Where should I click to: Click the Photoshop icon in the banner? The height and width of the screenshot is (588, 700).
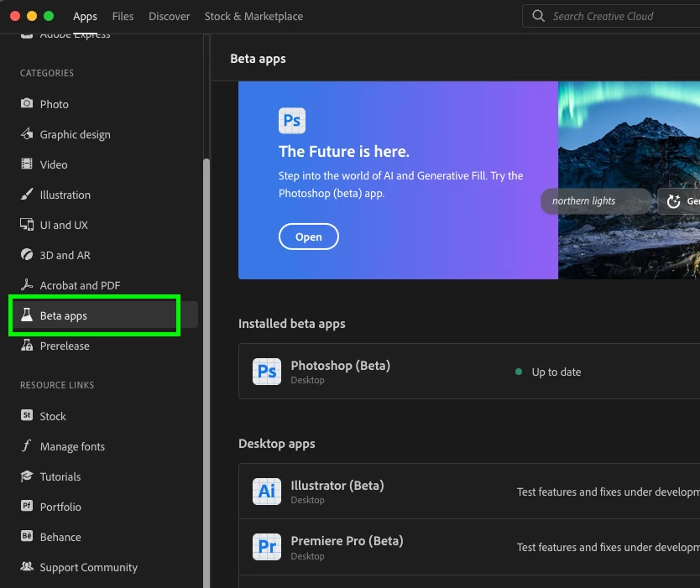coord(292,121)
